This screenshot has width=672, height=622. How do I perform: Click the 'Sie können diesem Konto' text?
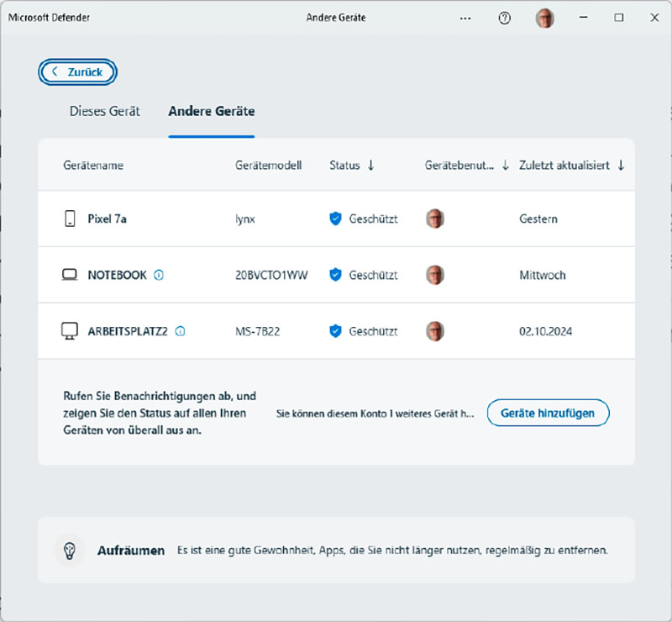click(375, 414)
